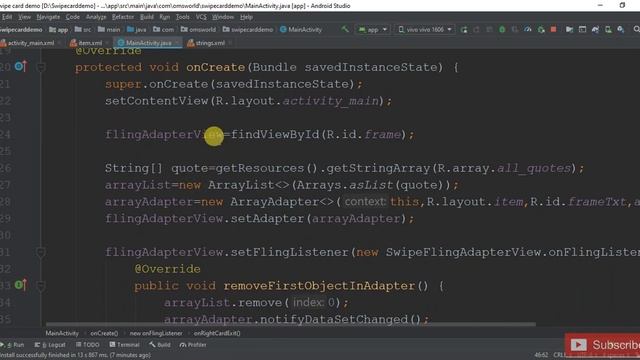Click the Attach Debugger to Android Process icon
The width and height of the screenshot is (640, 360).
541,29
